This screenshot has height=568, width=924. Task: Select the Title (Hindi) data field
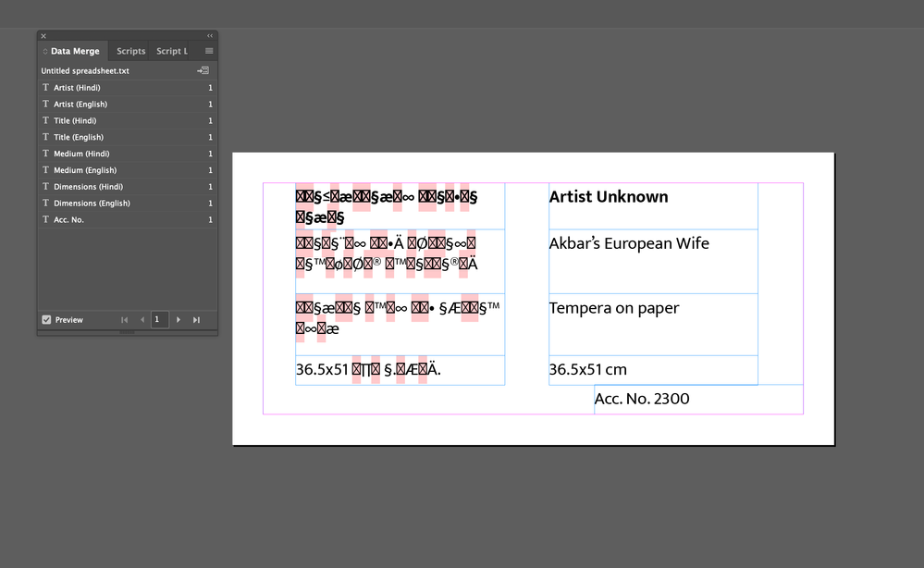click(128, 120)
